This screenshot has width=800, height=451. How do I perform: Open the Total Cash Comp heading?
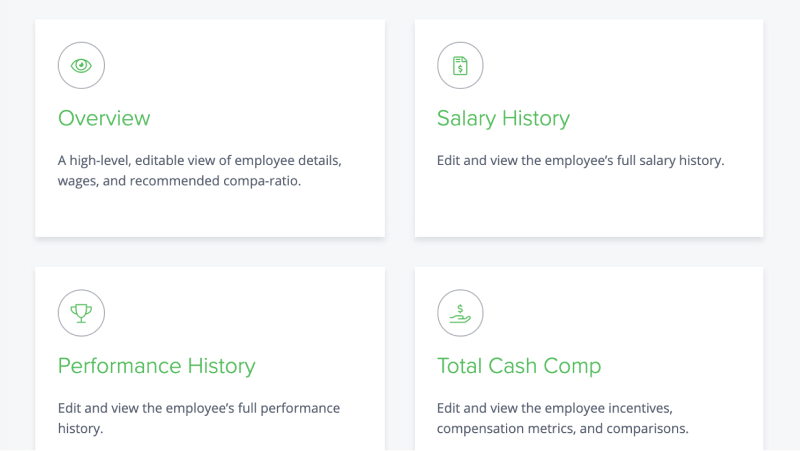[519, 366]
